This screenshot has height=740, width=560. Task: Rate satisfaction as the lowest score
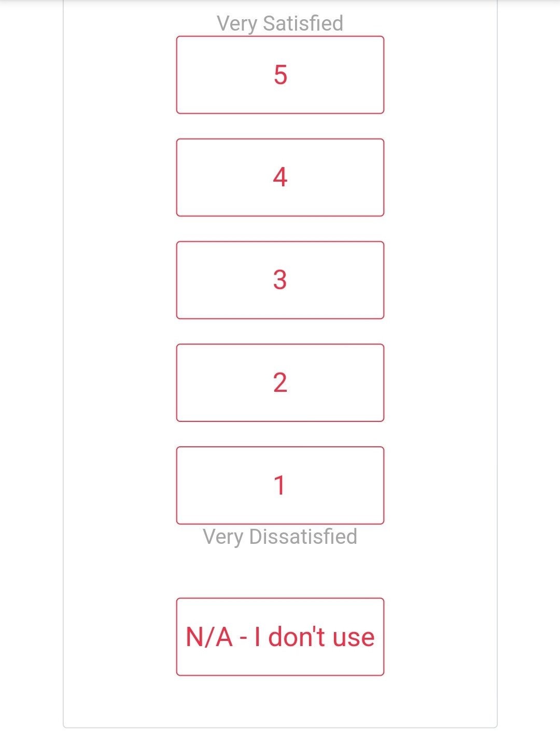click(280, 485)
